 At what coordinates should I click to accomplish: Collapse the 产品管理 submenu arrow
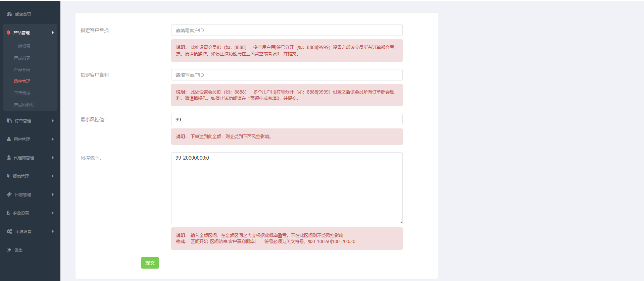click(53, 33)
